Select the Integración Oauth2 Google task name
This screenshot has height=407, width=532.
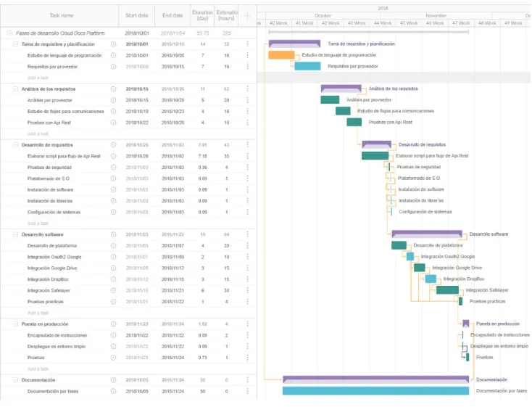click(x=54, y=257)
